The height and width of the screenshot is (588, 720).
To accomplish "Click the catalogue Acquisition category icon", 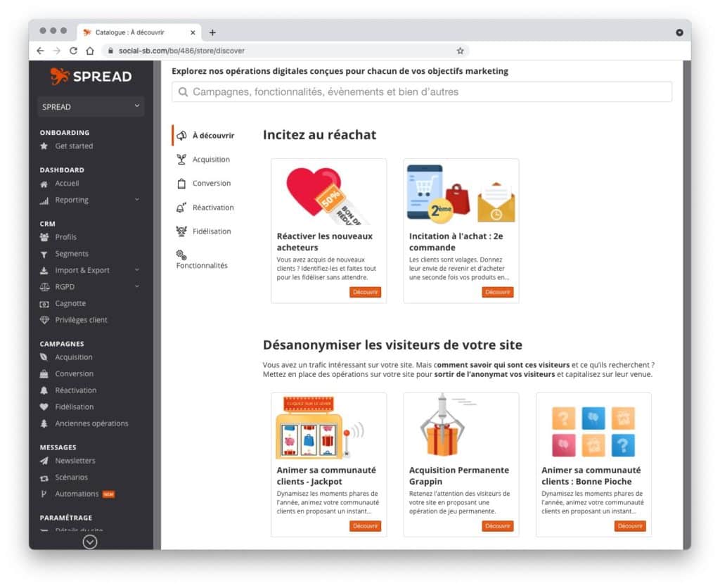I will tap(182, 160).
